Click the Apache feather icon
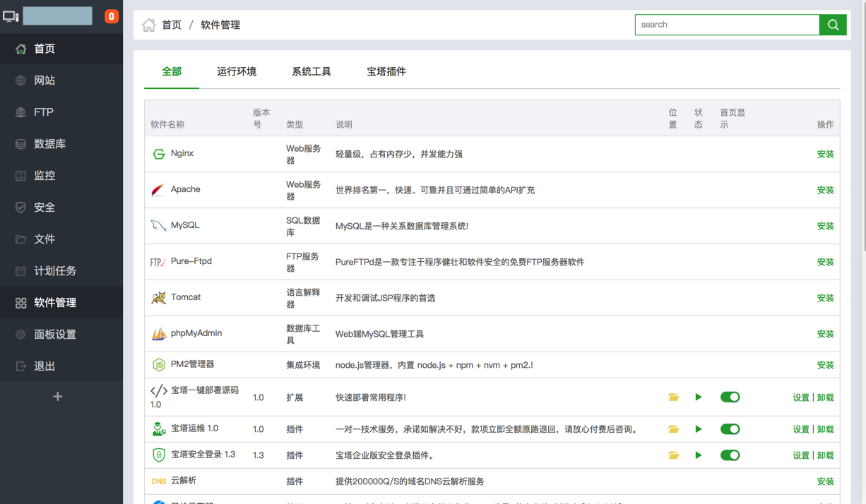Viewport: 866px width, 504px height. (x=158, y=190)
